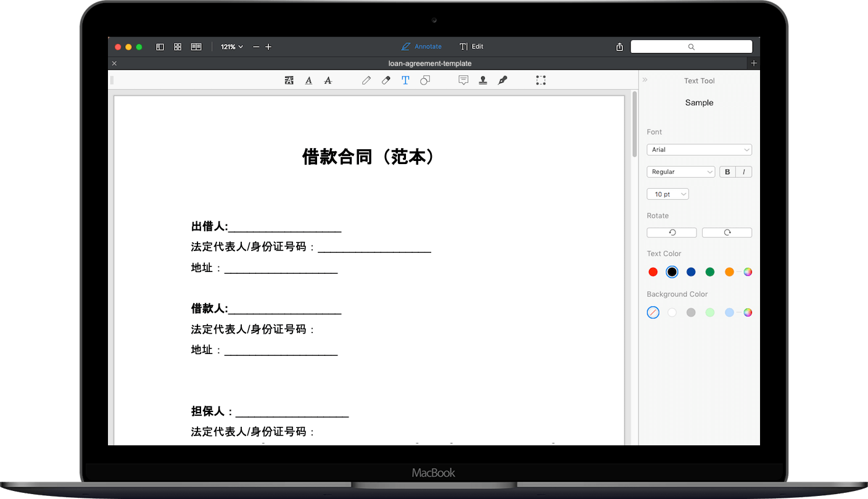Select the eraser tool
868x499 pixels.
(x=386, y=80)
